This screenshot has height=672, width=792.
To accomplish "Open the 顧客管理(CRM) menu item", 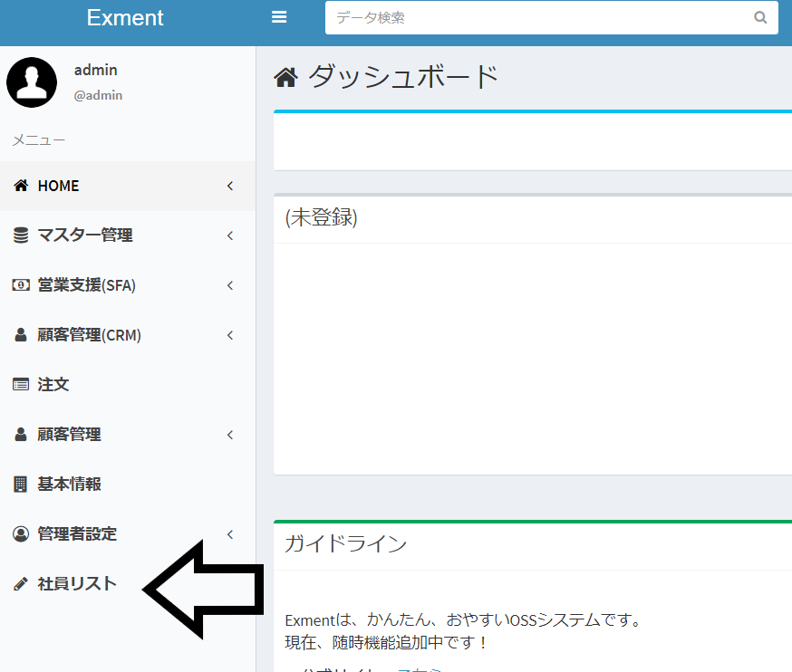I will pyautogui.click(x=128, y=335).
